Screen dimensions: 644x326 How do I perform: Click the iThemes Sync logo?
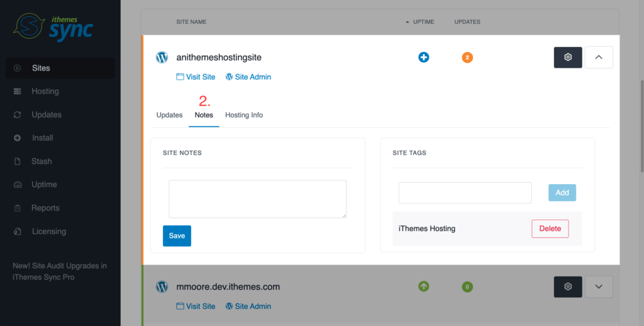[x=53, y=27]
